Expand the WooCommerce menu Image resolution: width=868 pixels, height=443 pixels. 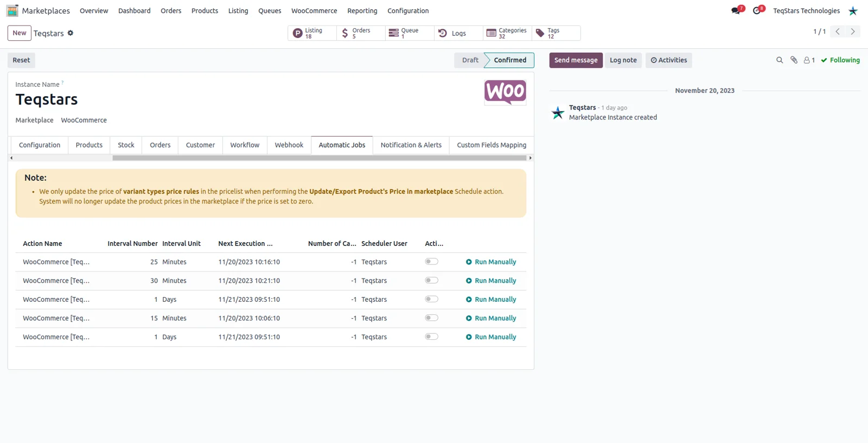(x=314, y=11)
